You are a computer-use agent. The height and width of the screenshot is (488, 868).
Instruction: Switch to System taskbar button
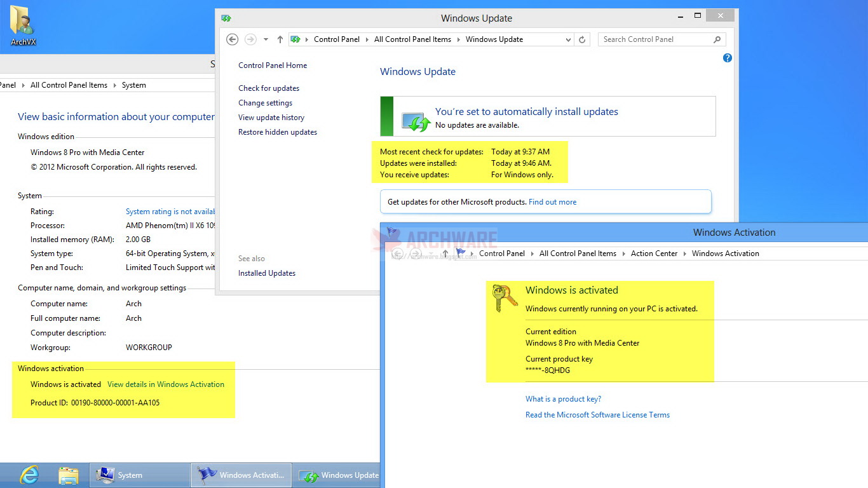[139, 475]
